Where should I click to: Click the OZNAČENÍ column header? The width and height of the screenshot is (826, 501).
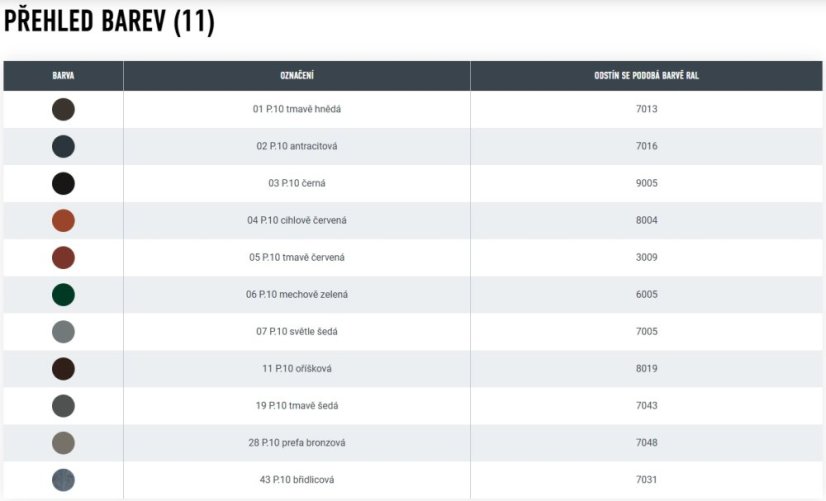click(x=297, y=76)
